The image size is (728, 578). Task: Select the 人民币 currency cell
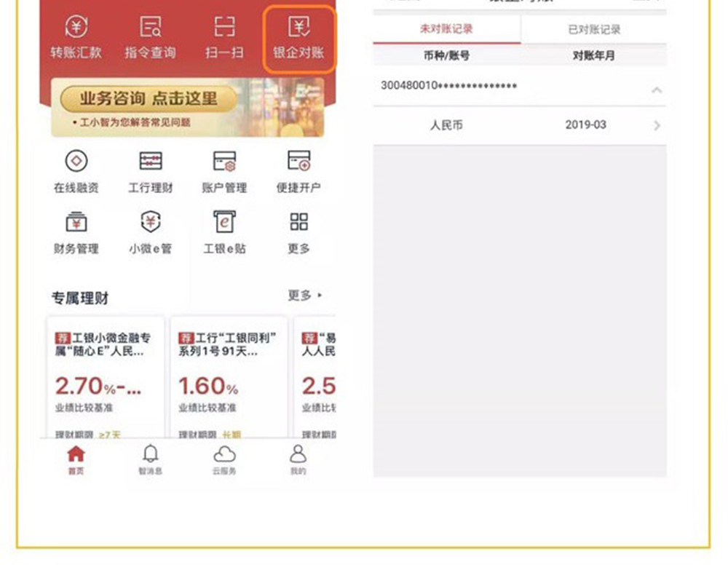[x=446, y=125]
